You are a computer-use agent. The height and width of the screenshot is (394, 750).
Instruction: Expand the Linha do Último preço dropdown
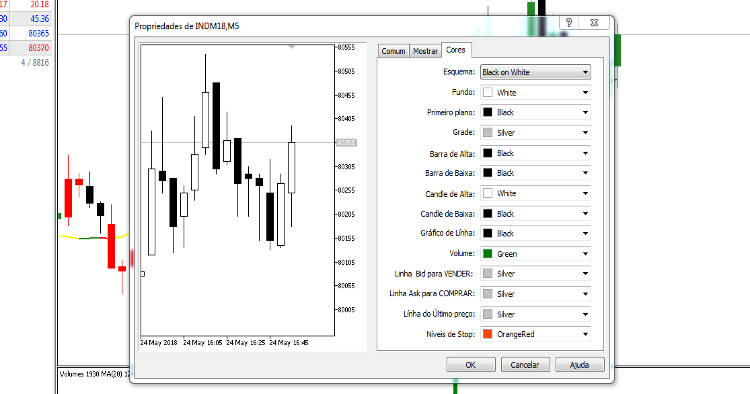(535, 314)
